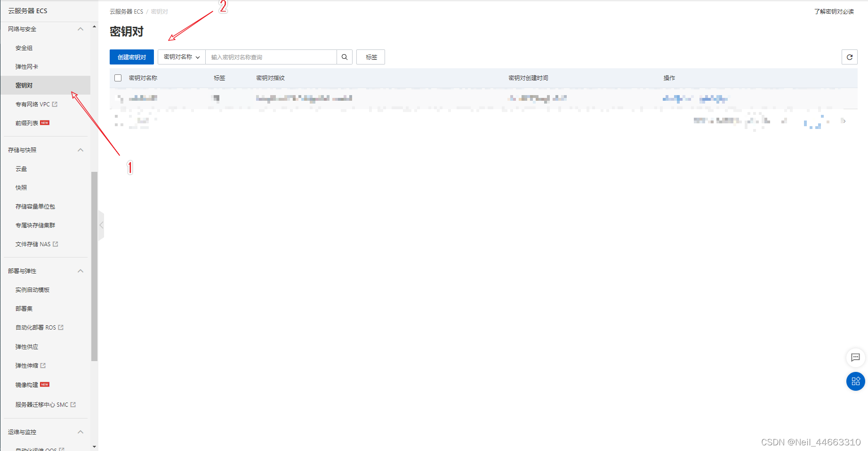The height and width of the screenshot is (451, 868).
Task: Click external-link icon next to 弹性伸缩
Action: pyautogui.click(x=43, y=366)
